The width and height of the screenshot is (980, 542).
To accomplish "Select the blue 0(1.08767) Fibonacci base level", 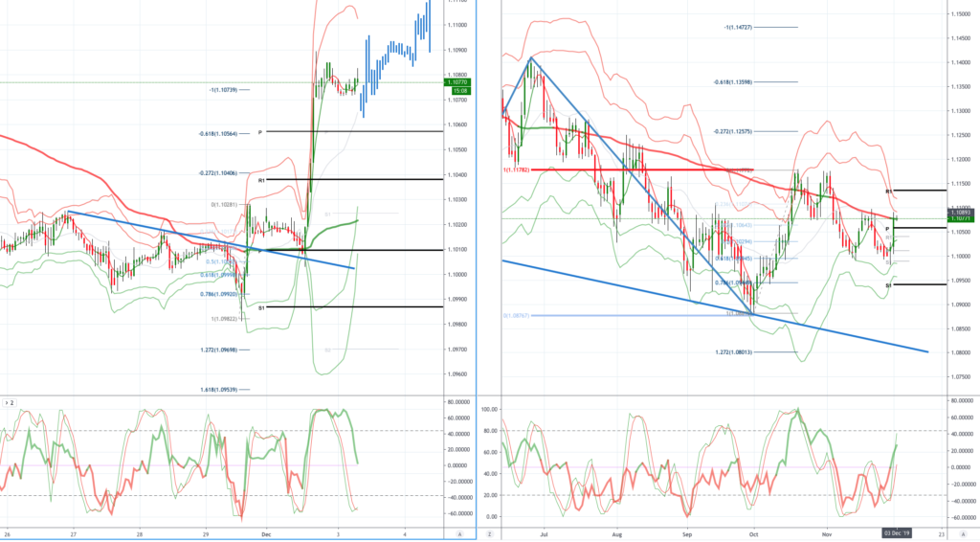I will pyautogui.click(x=516, y=316).
